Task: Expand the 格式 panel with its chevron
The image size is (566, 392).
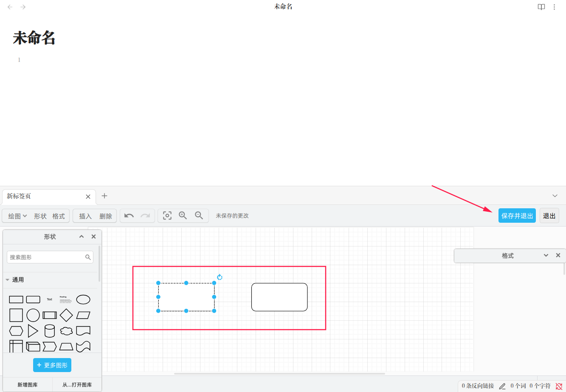Action: coord(546,255)
